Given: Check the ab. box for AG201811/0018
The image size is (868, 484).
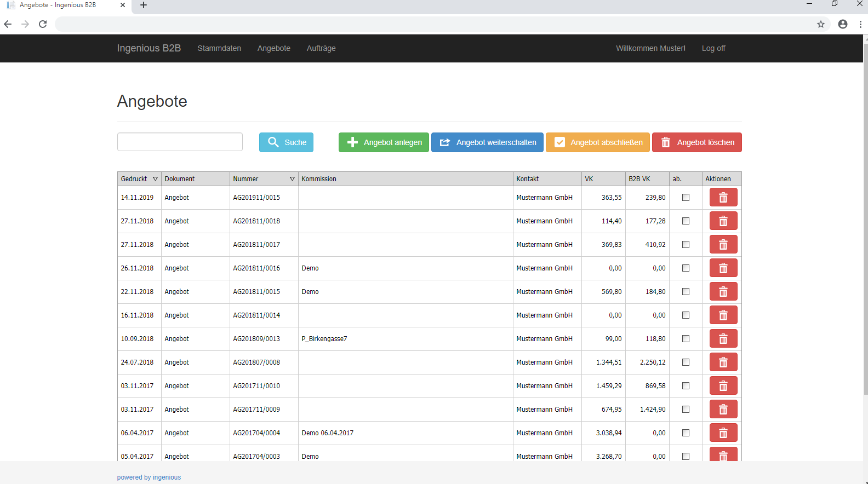Looking at the screenshot, I should coord(686,221).
